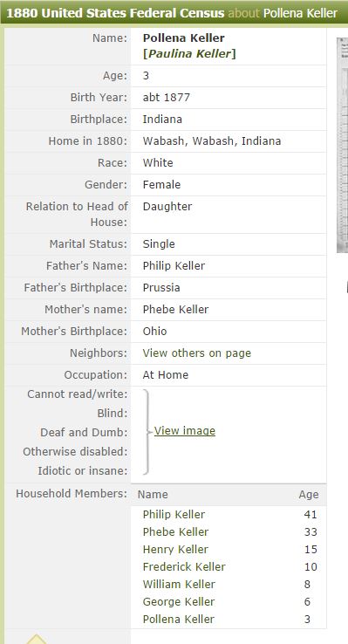This screenshot has height=644, width=348.
Task: Click the Birthplace Indiana value
Action: (162, 120)
